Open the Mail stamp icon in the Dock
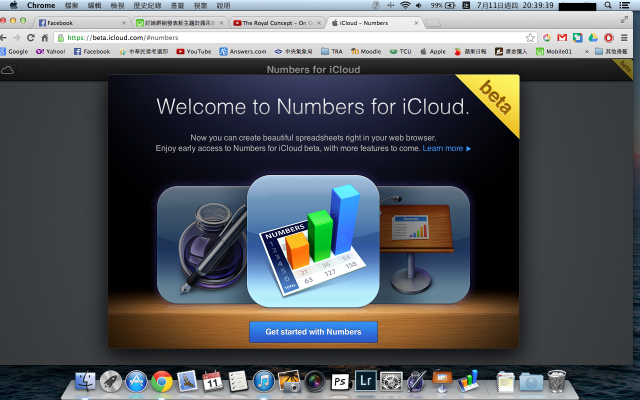This screenshot has height=400, width=640. click(187, 381)
